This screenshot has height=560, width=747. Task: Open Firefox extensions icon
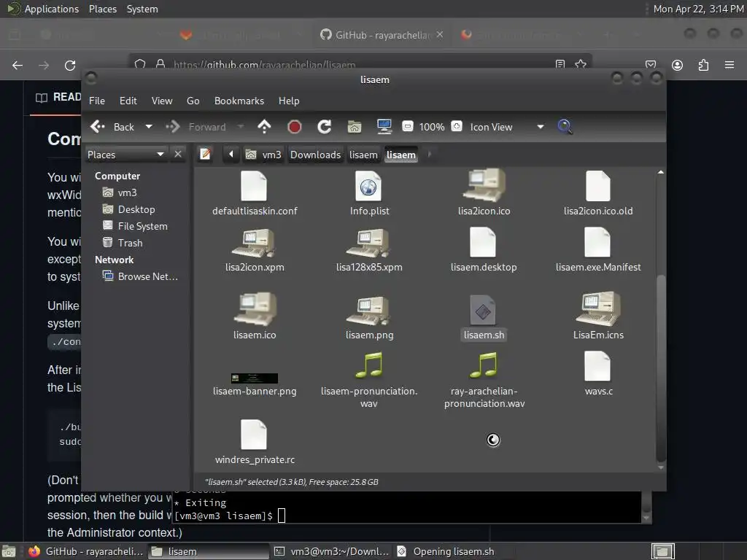703,65
